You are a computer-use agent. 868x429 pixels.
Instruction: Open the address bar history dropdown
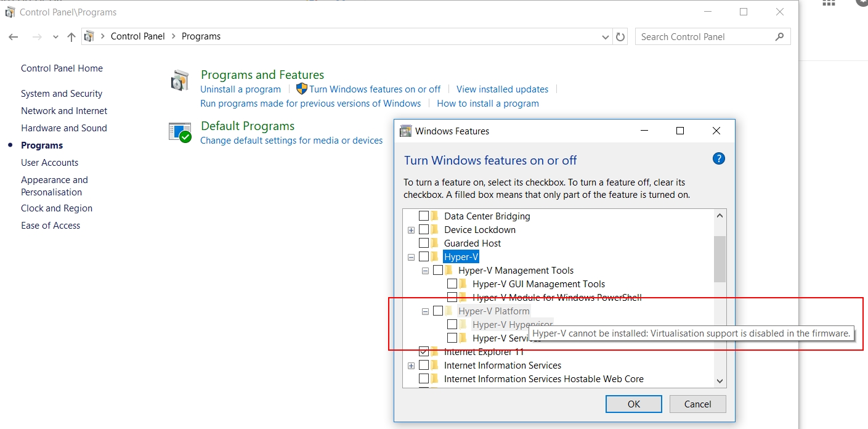coord(606,37)
